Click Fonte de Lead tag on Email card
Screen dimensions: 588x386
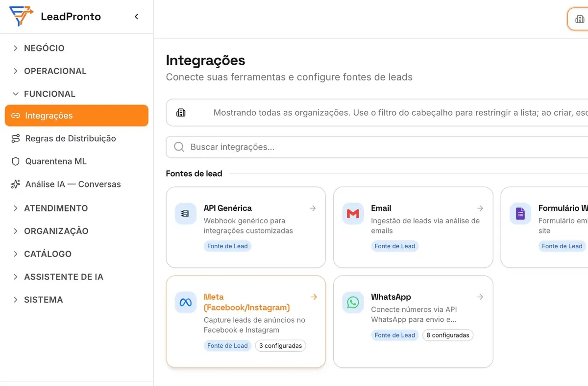(395, 246)
